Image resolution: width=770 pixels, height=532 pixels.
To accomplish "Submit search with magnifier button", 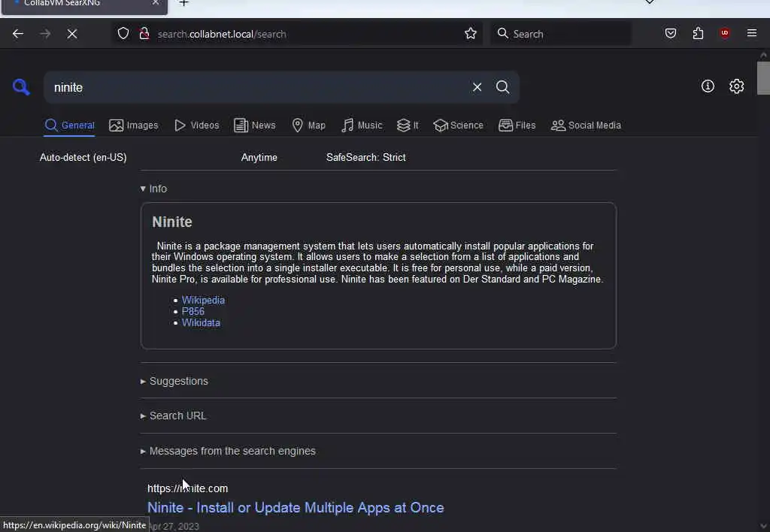I will 502,87.
